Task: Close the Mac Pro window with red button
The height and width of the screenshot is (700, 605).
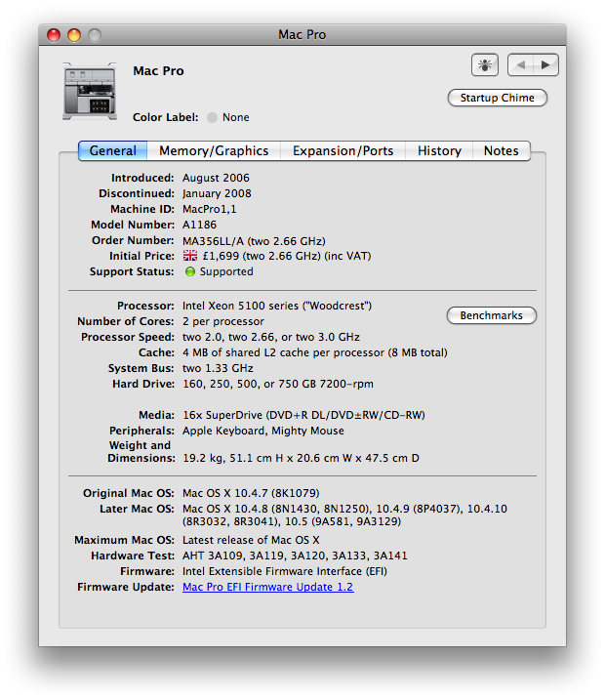Action: click(54, 35)
